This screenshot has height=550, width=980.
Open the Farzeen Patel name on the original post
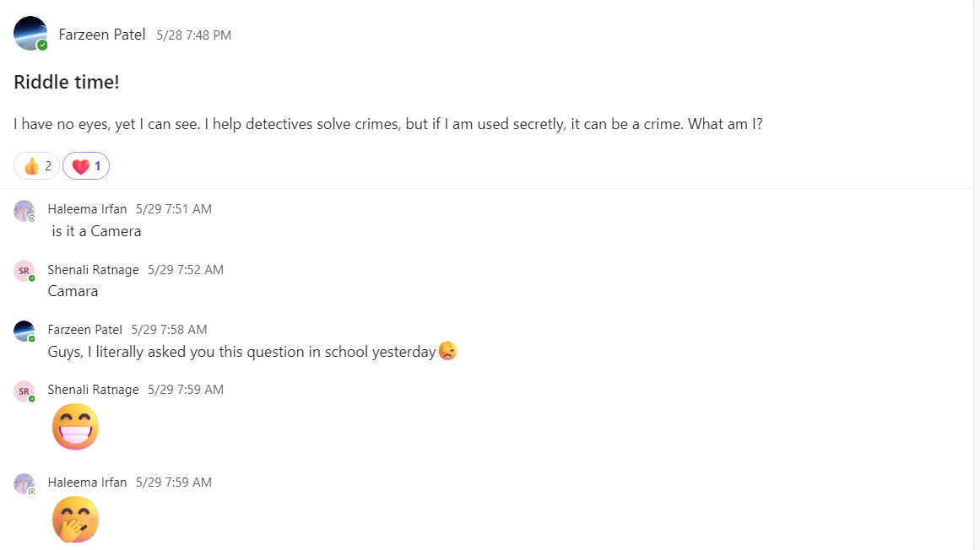(102, 35)
